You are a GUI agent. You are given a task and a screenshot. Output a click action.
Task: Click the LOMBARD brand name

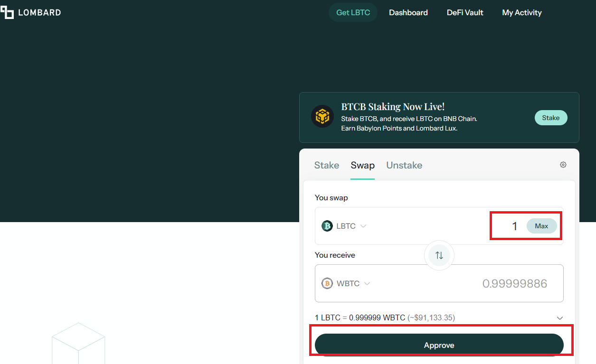[39, 12]
